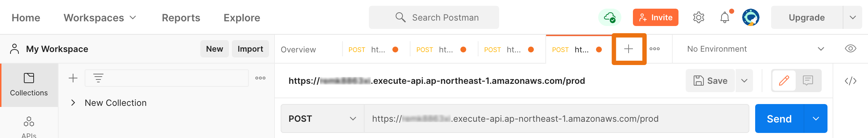The height and width of the screenshot is (138, 868).
Task: Expand the New Collection tree item
Action: [x=73, y=103]
